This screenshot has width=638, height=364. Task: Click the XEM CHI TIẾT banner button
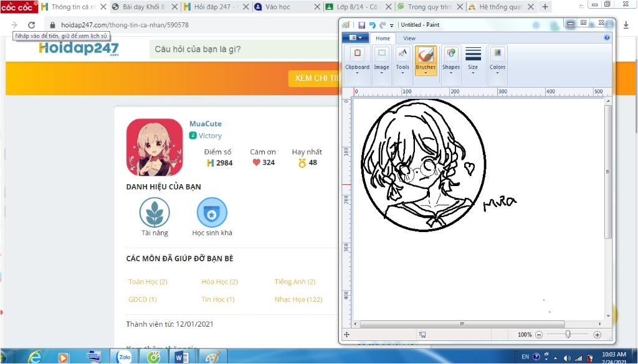313,78
